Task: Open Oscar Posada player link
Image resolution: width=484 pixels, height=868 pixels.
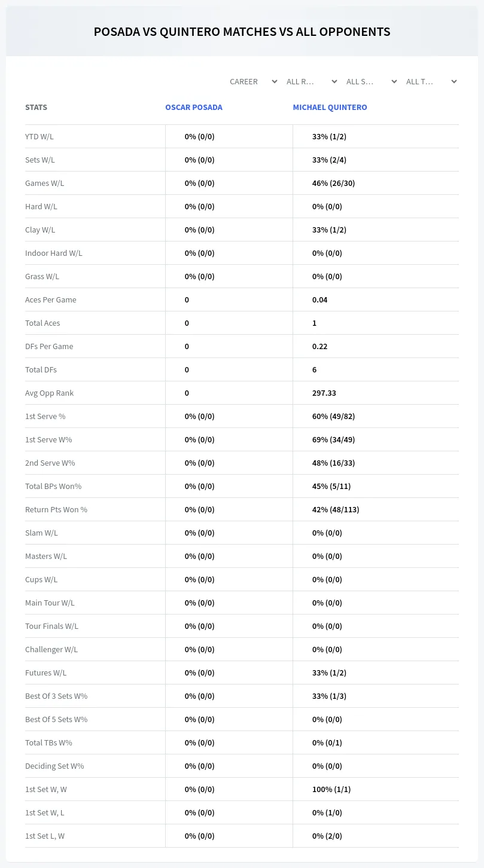Action: [194, 108]
